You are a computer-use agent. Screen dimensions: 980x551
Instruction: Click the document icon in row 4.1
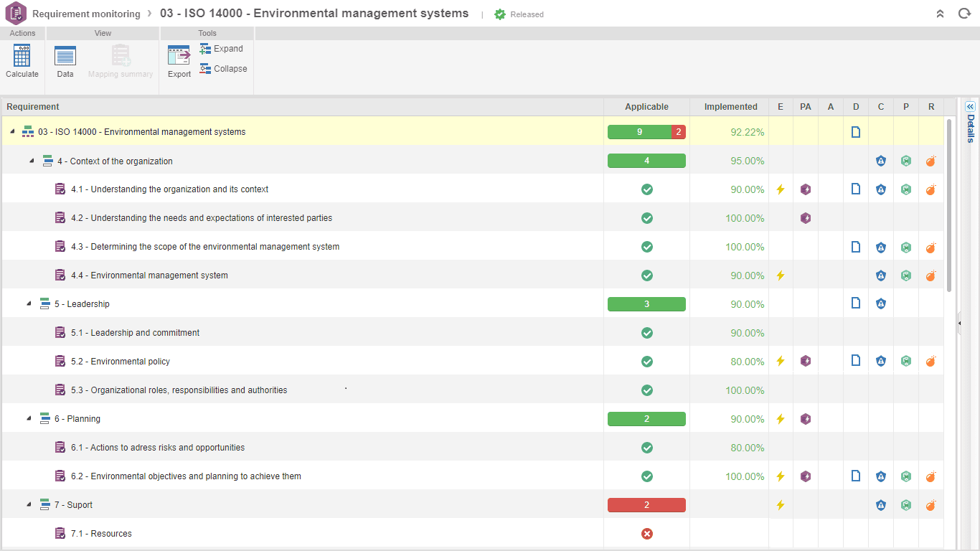pos(856,189)
